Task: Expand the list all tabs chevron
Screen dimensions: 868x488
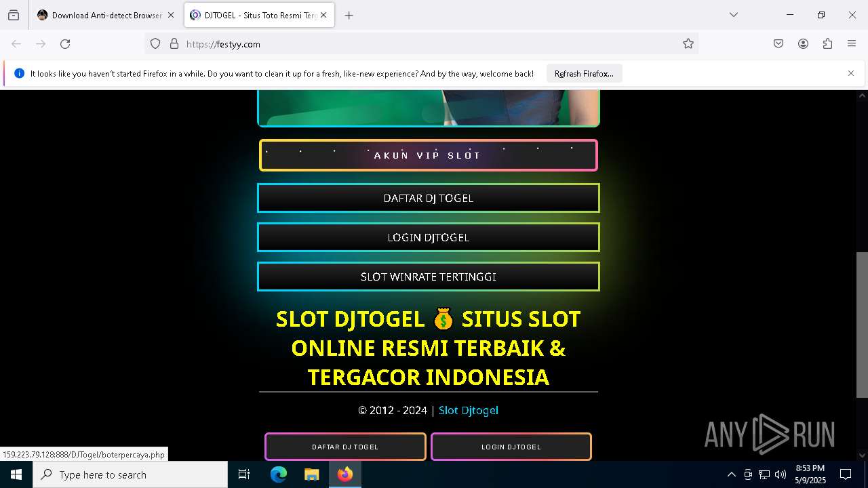Action: pyautogui.click(x=733, y=15)
